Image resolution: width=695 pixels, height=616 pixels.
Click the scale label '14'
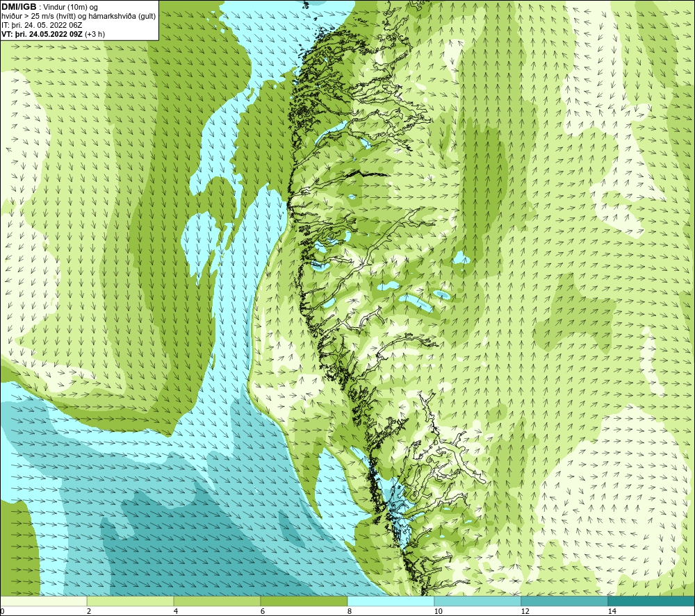pos(612,611)
